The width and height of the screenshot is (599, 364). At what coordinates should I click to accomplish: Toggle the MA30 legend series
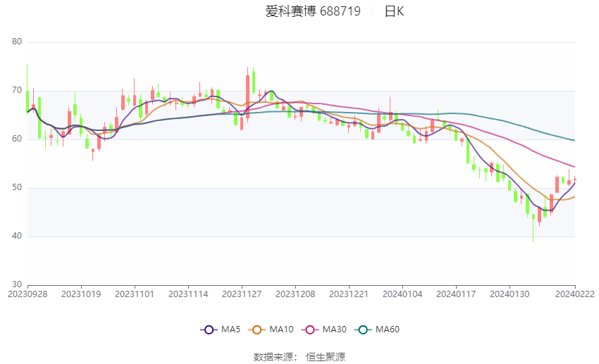[324, 330]
